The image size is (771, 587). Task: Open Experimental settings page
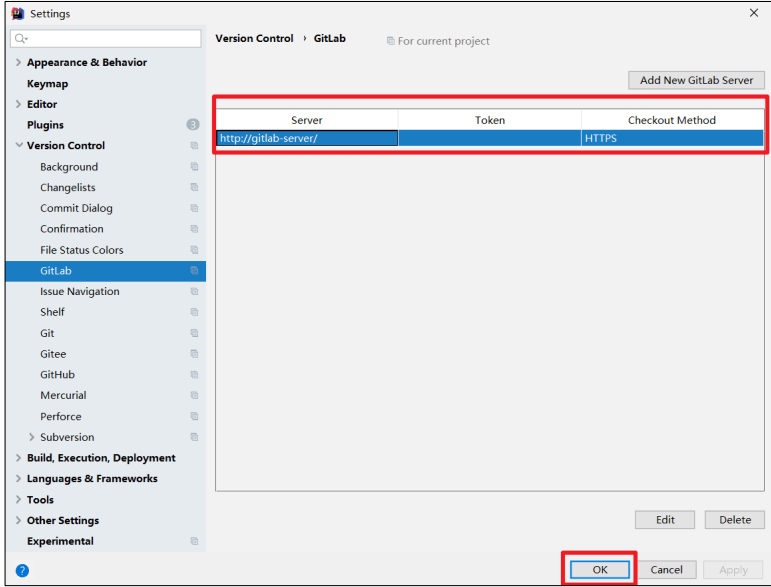[60, 541]
